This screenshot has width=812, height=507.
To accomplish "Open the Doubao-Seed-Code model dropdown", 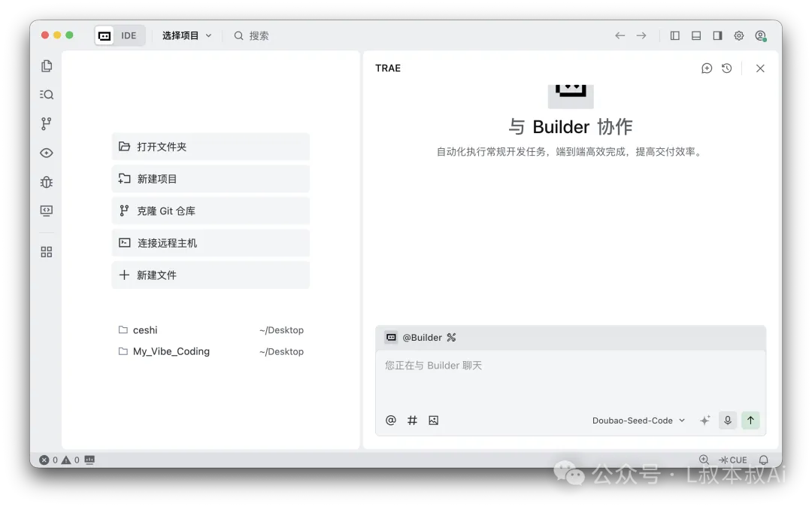I will pyautogui.click(x=638, y=420).
